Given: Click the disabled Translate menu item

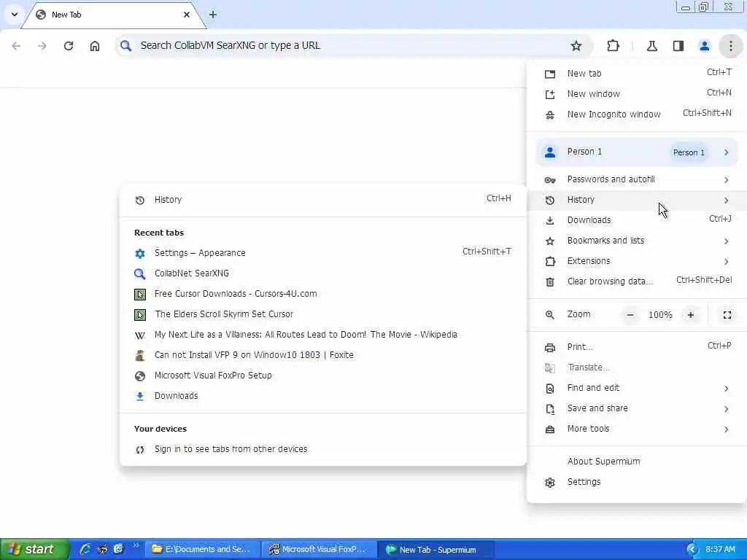Looking at the screenshot, I should (x=637, y=367).
